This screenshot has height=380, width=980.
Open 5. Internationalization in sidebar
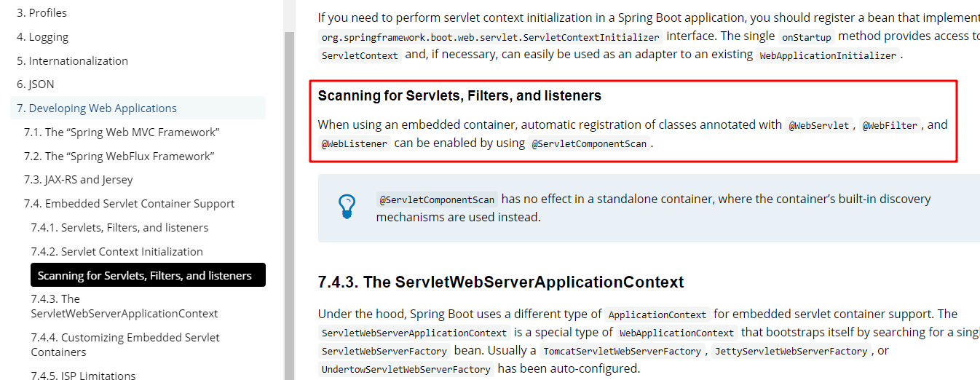73,61
